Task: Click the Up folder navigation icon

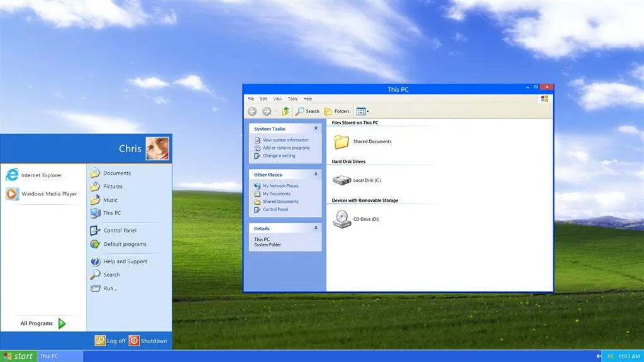Action: [x=284, y=111]
